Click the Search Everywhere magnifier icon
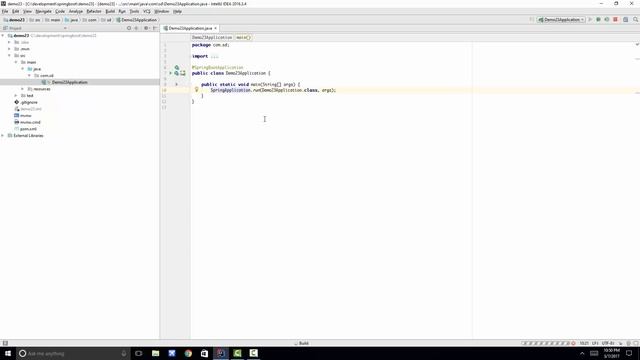The width and height of the screenshot is (640, 360). (636, 20)
